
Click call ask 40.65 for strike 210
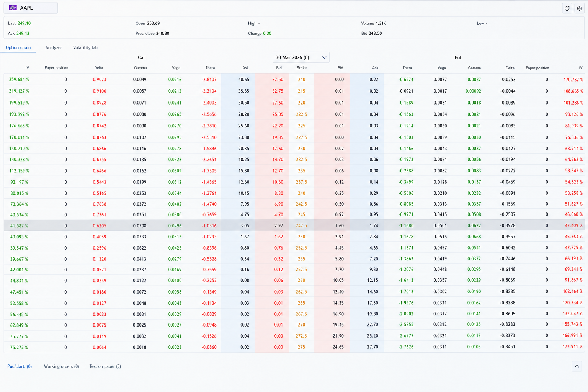[243, 80]
